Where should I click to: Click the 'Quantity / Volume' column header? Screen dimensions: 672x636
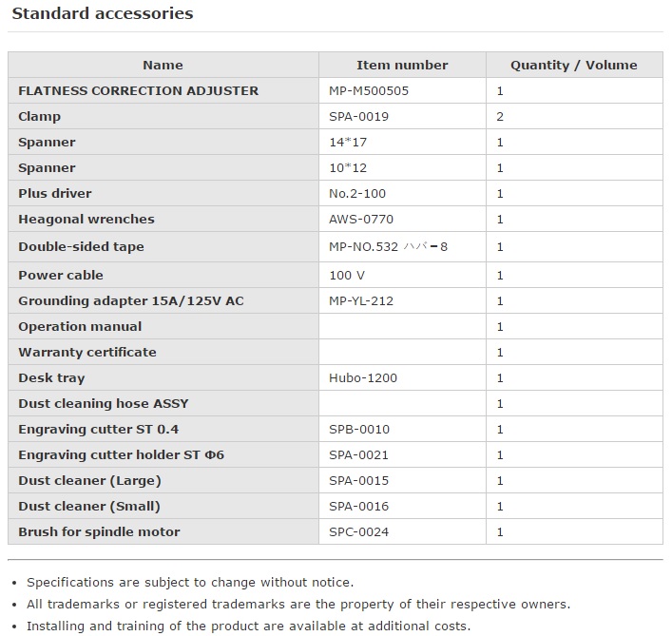point(573,66)
